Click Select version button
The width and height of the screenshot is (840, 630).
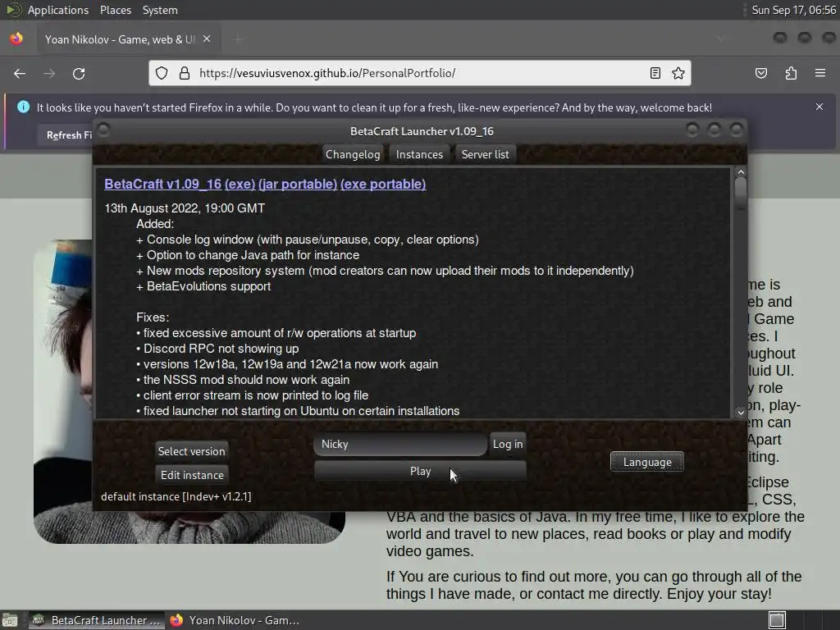coord(191,451)
